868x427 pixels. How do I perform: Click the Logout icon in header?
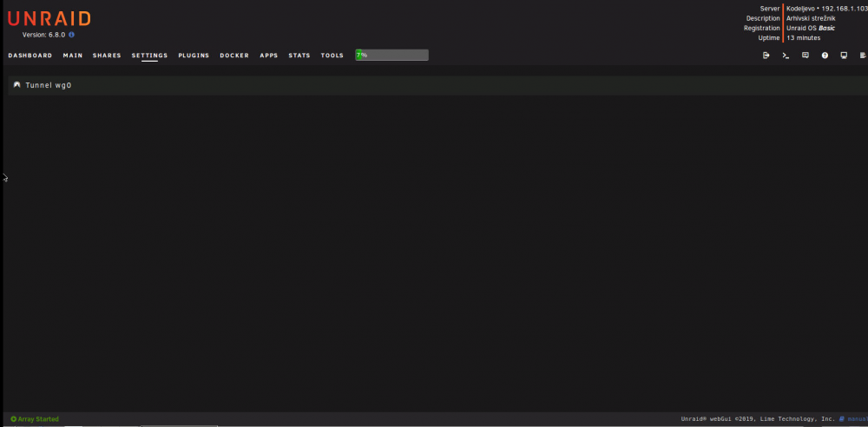pyautogui.click(x=766, y=56)
